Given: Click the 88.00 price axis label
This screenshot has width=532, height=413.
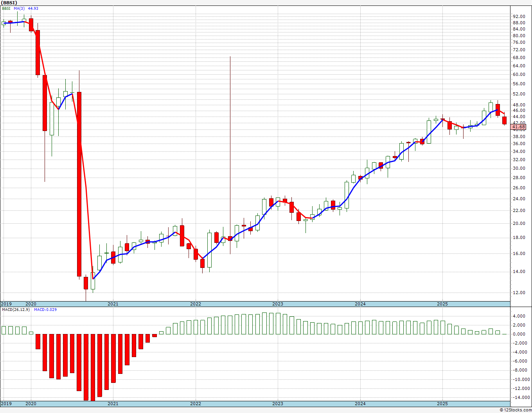Looking at the screenshot, I should point(519,23).
